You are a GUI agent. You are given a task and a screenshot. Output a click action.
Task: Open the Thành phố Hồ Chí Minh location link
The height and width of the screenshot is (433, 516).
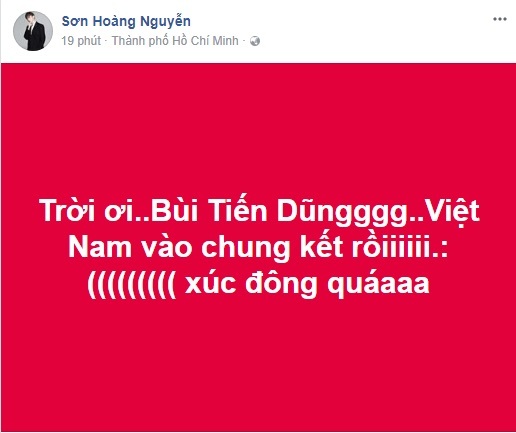pos(175,41)
